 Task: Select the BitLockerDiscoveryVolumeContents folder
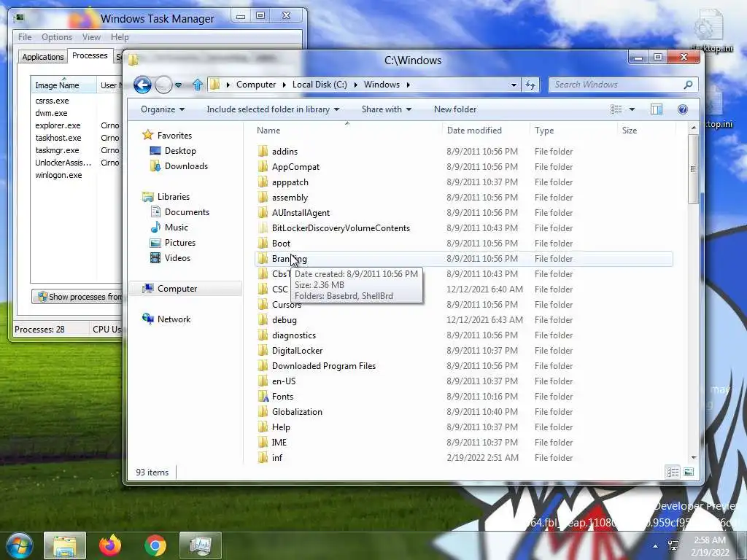pos(341,228)
